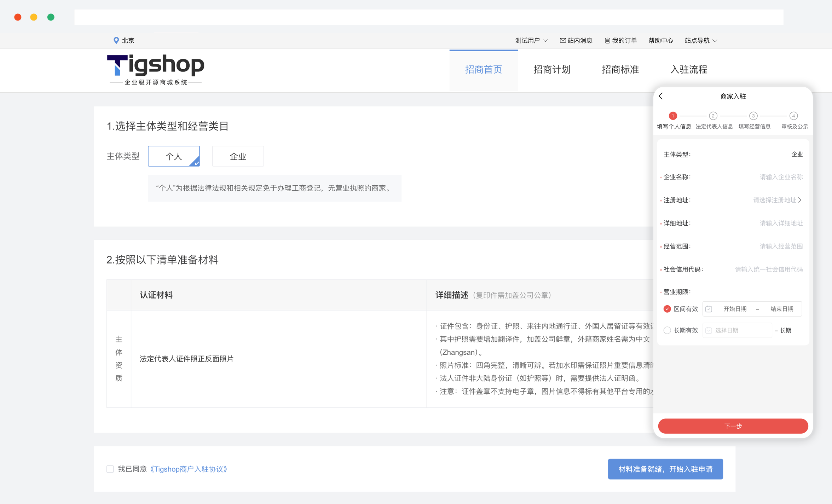Image resolution: width=832 pixels, height=504 pixels.
Task: Click step 3 circle 填写经营信息
Action: point(753,116)
